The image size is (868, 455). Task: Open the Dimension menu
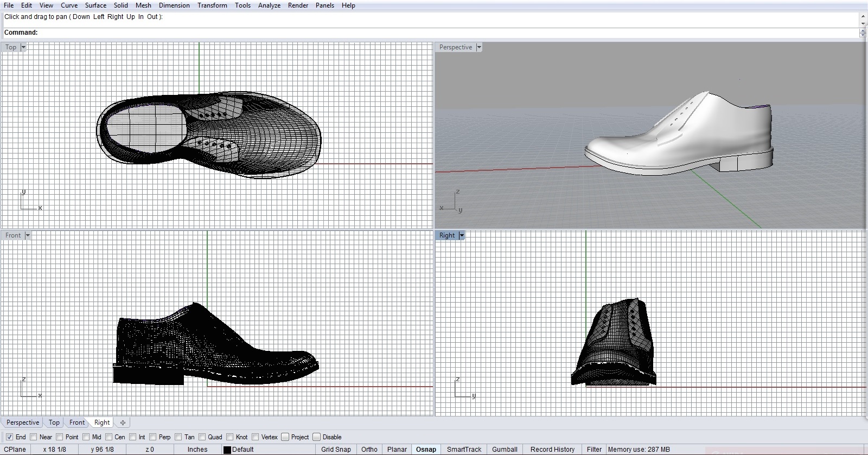click(174, 5)
